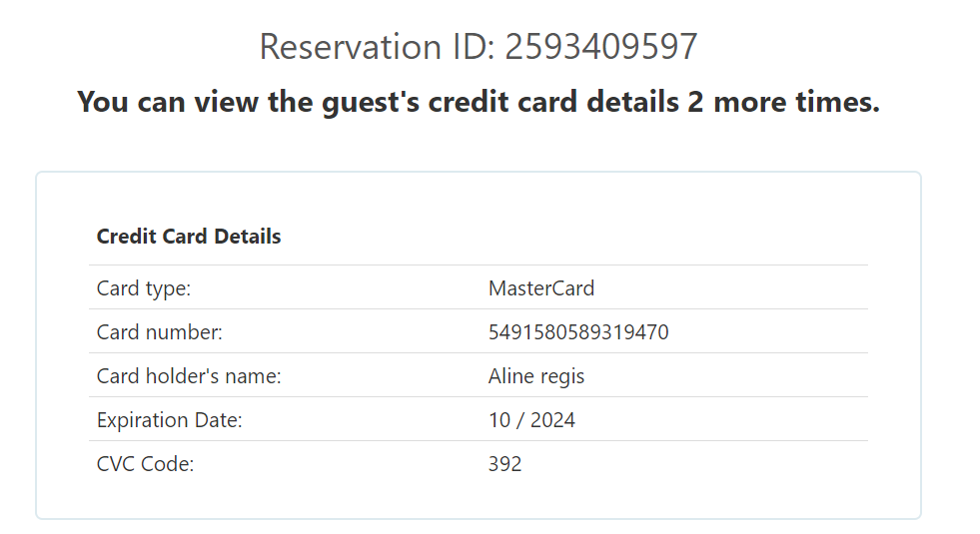The width and height of the screenshot is (980, 534).
Task: Click the reservation ID number in the heading
Action: pos(600,47)
